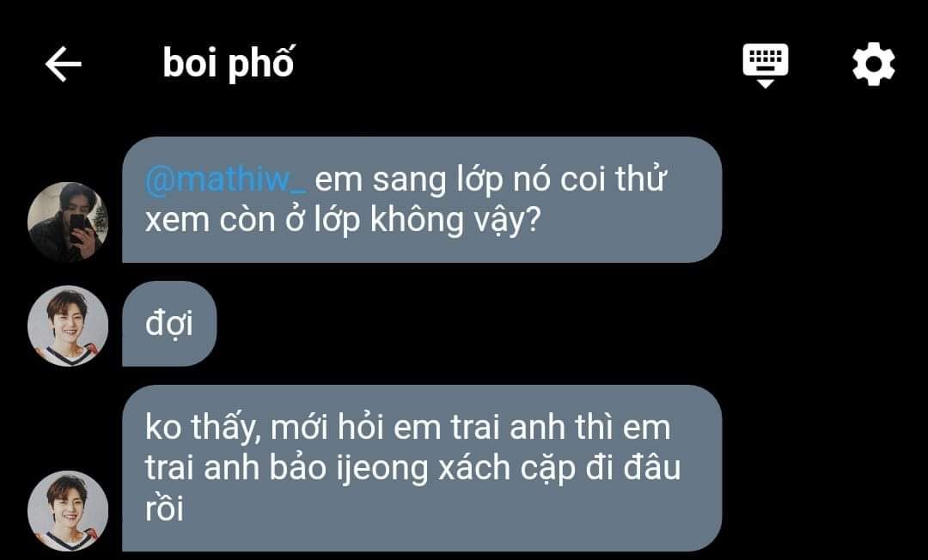Open chat settings via the gear icon

tap(874, 64)
